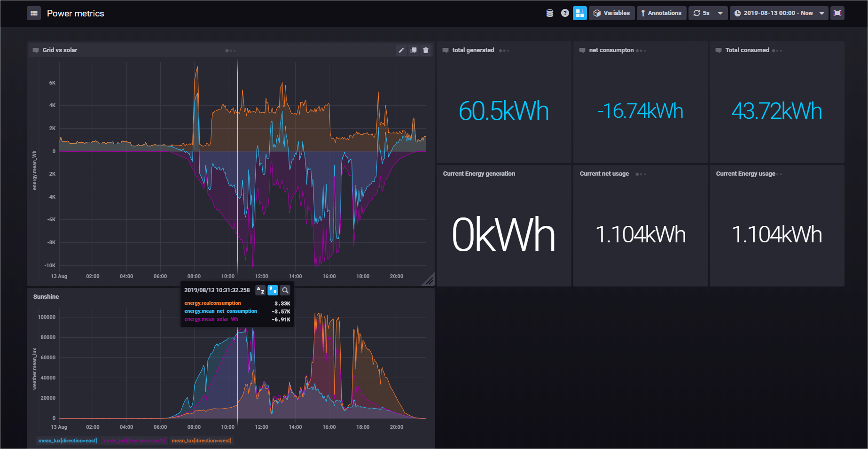Open the total generated cell options dots

504,51
